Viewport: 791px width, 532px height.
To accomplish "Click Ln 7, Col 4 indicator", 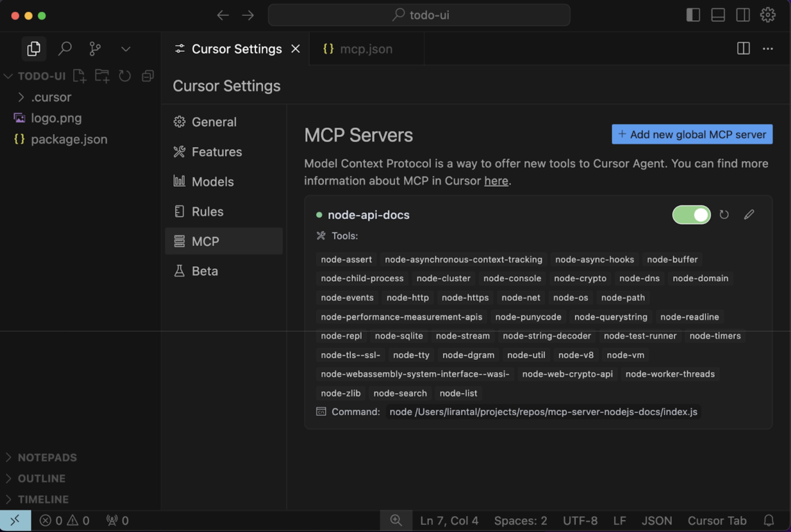I will pos(449,521).
